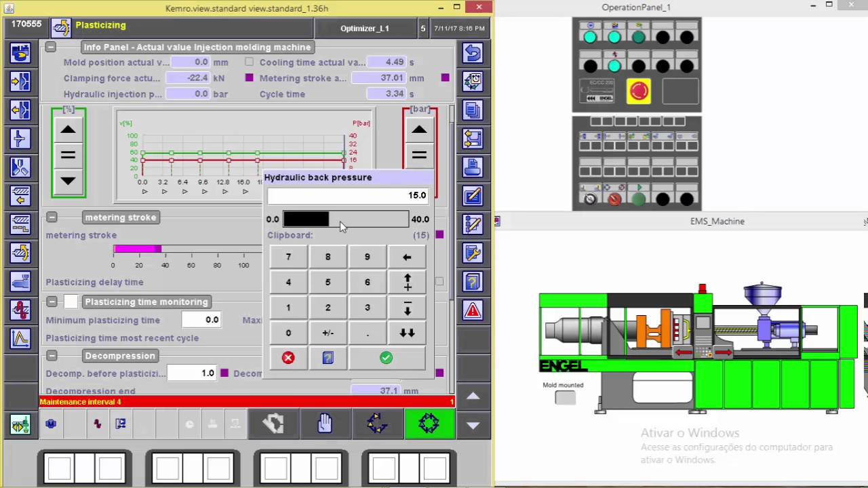
Task: Confirm the keypad value with green checkmark
Action: coord(386,358)
